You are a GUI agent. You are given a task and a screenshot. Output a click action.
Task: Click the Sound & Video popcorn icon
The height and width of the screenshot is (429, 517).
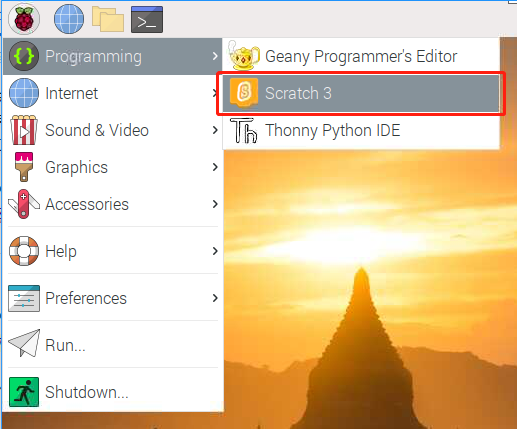[24, 130]
